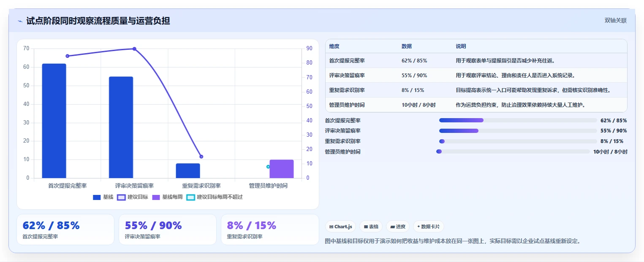Click the 管理员维护时间 x-axis label
Image resolution: width=644 pixels, height=262 pixels.
(x=268, y=186)
